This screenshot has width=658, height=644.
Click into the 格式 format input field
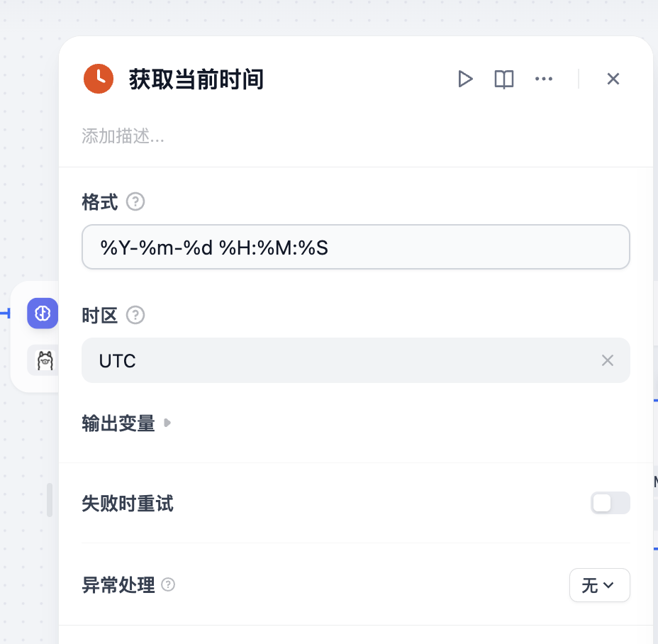coord(355,248)
